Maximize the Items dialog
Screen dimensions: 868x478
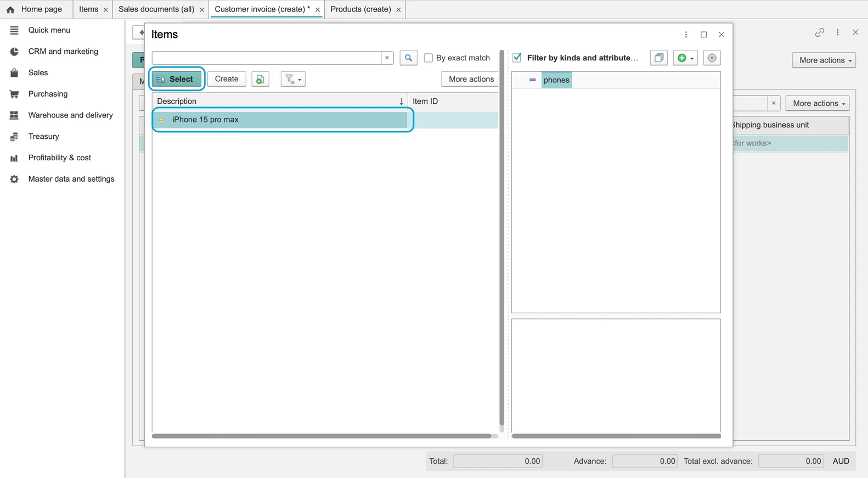704,35
